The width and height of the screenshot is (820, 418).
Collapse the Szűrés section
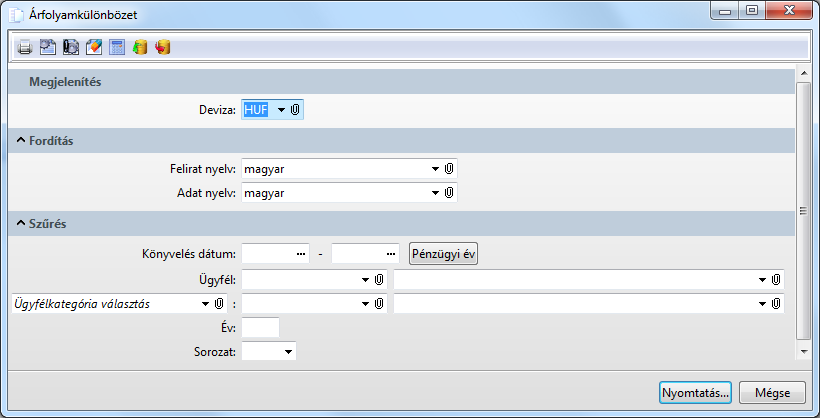coord(21,224)
